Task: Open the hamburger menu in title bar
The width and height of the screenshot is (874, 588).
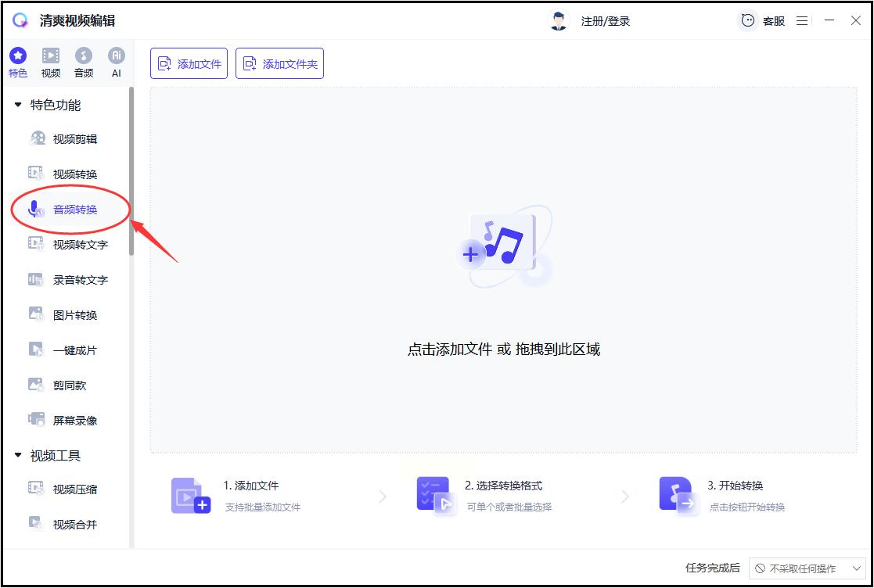Action: click(802, 21)
